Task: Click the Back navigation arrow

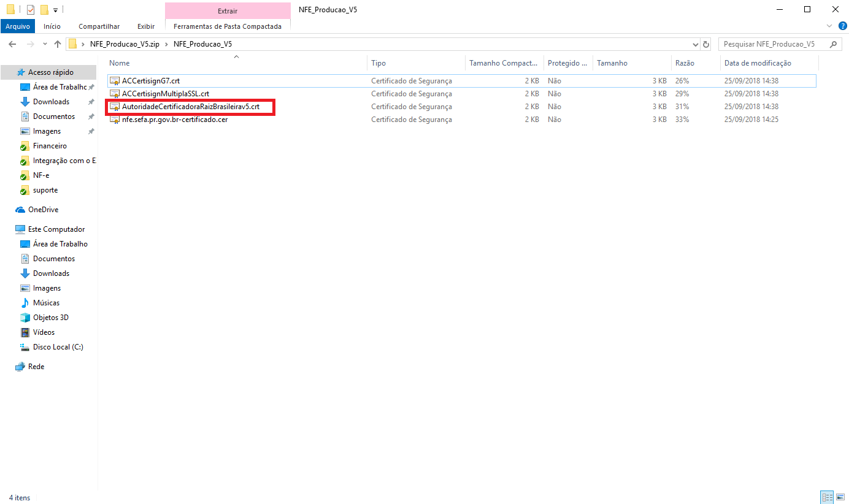Action: (x=12, y=44)
